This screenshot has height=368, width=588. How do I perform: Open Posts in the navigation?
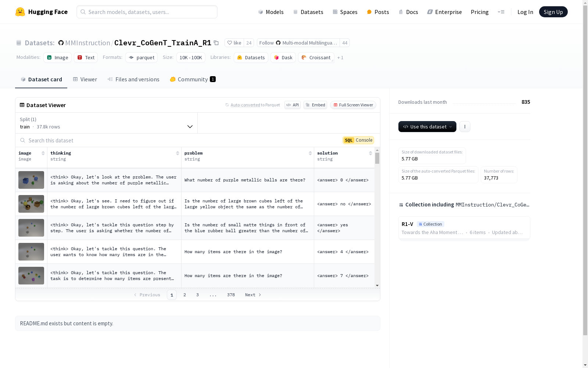[x=378, y=12]
